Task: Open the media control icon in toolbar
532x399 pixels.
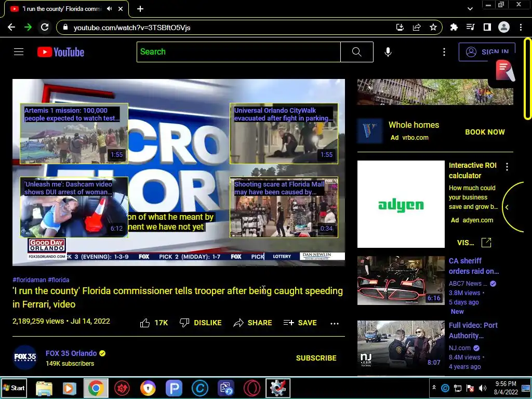Action: (x=471, y=28)
